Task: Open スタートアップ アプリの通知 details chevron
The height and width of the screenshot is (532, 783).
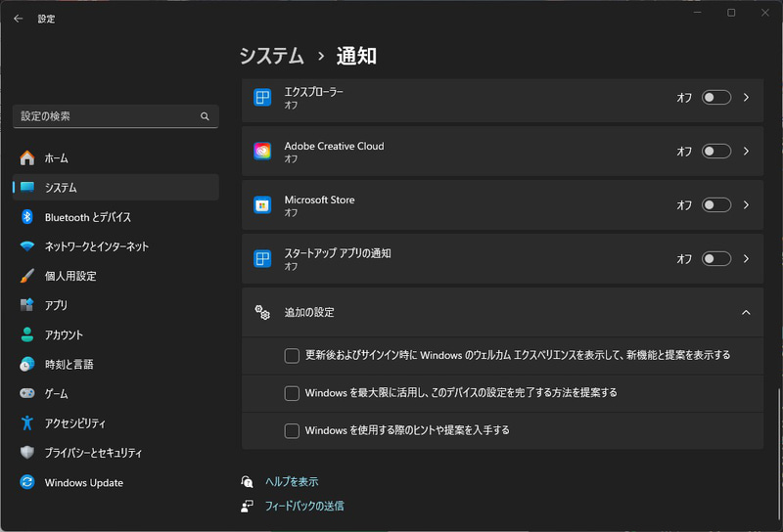Action: pos(746,258)
